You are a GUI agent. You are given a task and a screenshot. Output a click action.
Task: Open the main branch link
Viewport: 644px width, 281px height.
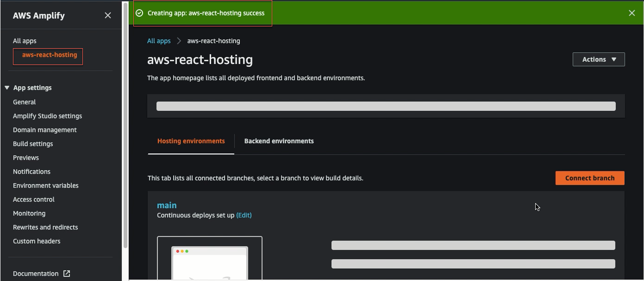167,205
